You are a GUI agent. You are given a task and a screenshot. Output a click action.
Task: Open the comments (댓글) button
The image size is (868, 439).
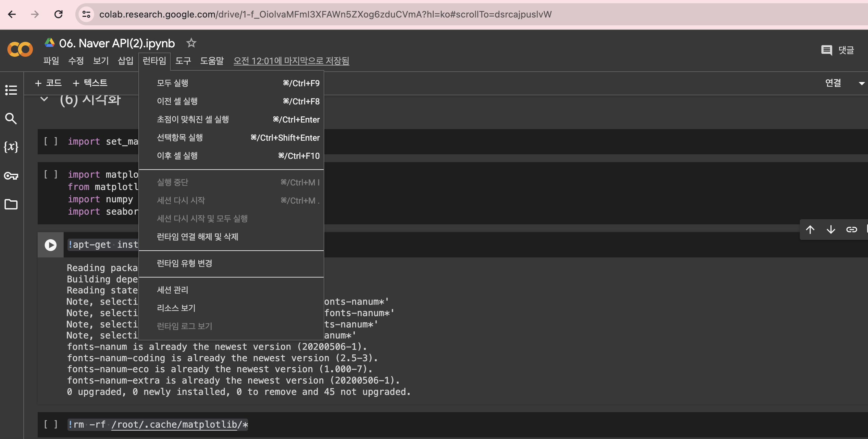(x=838, y=50)
